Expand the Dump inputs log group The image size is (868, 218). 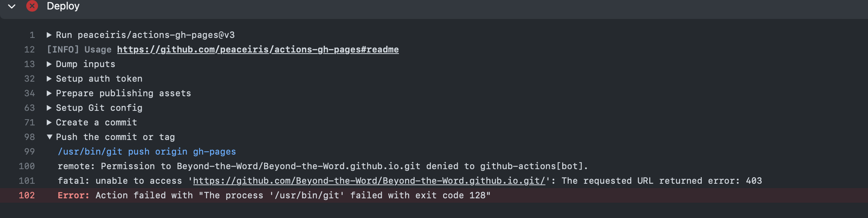pyautogui.click(x=49, y=64)
